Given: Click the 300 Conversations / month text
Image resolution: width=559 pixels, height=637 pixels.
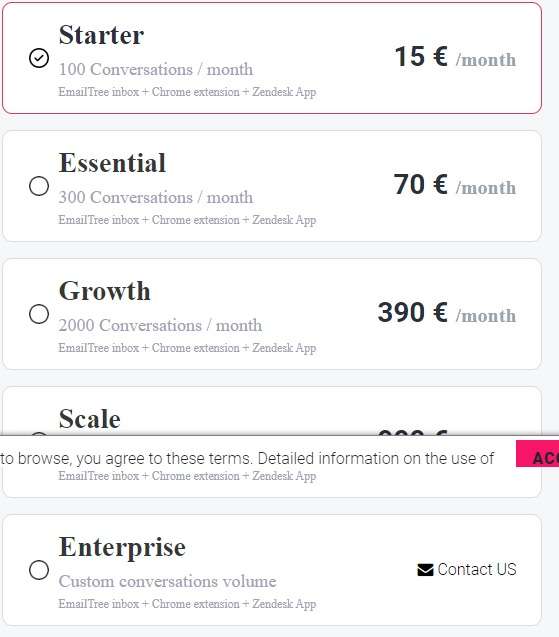Looking at the screenshot, I should tap(156, 197).
